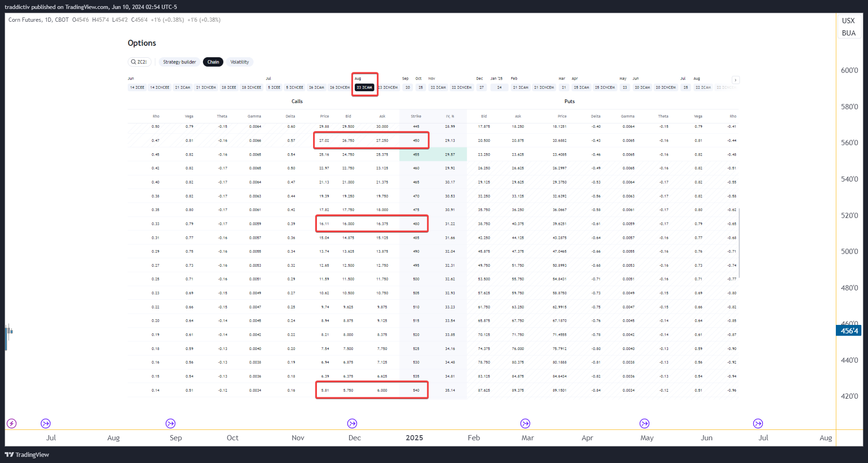Click put bid 20.500 in the 450 row
Viewport: 868px width, 463px height.
pyautogui.click(x=484, y=140)
